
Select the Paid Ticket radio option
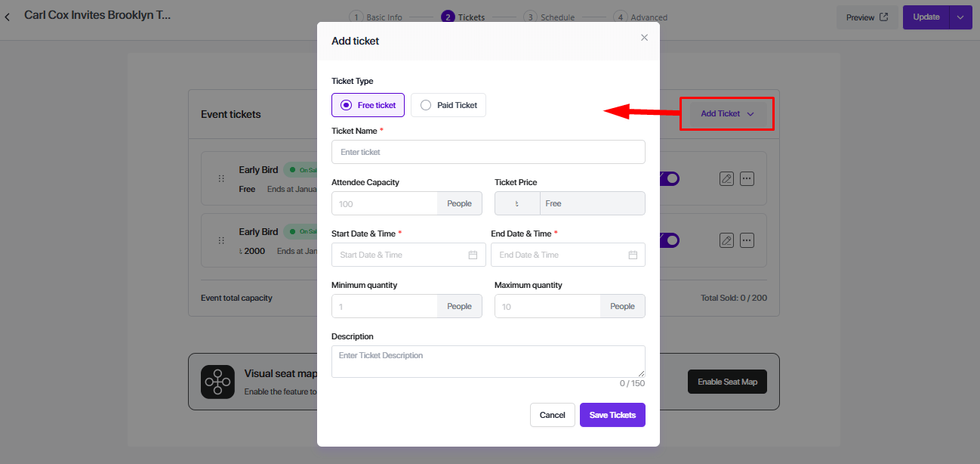(426, 105)
